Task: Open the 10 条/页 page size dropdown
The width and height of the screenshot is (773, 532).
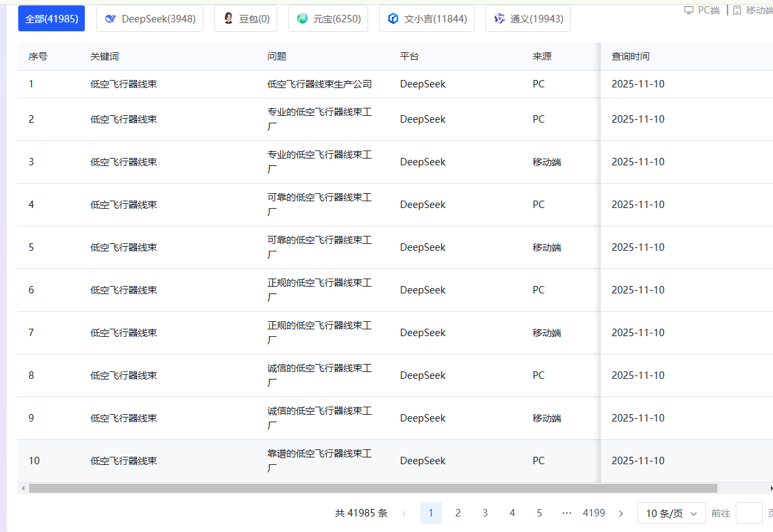Action: pos(671,514)
